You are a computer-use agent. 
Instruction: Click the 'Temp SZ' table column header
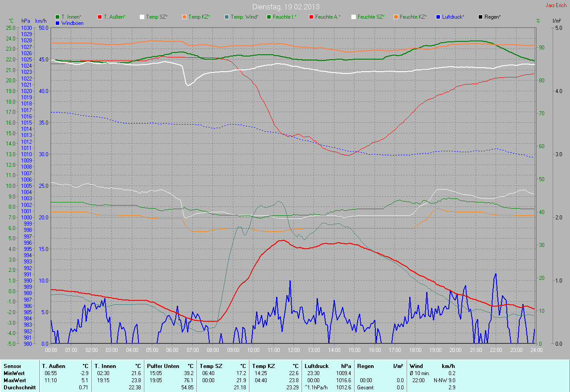(210, 366)
